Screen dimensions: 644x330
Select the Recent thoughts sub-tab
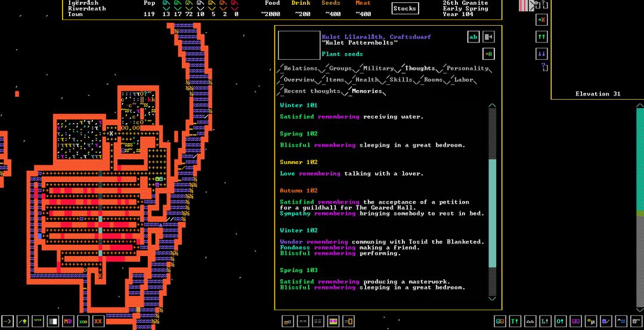point(312,91)
